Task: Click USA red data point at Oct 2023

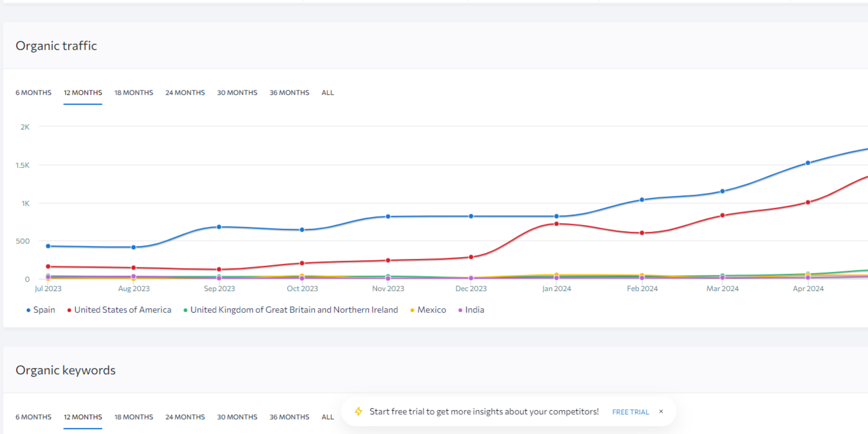Action: pyautogui.click(x=302, y=263)
